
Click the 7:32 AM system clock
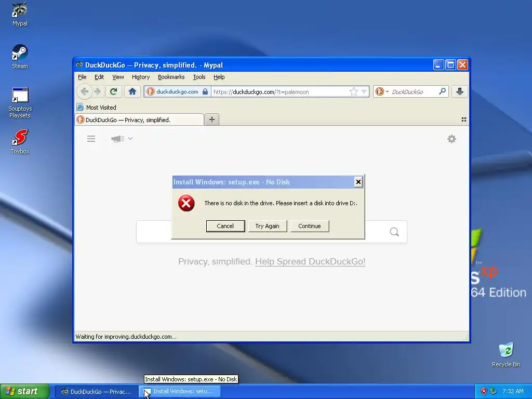coord(513,391)
